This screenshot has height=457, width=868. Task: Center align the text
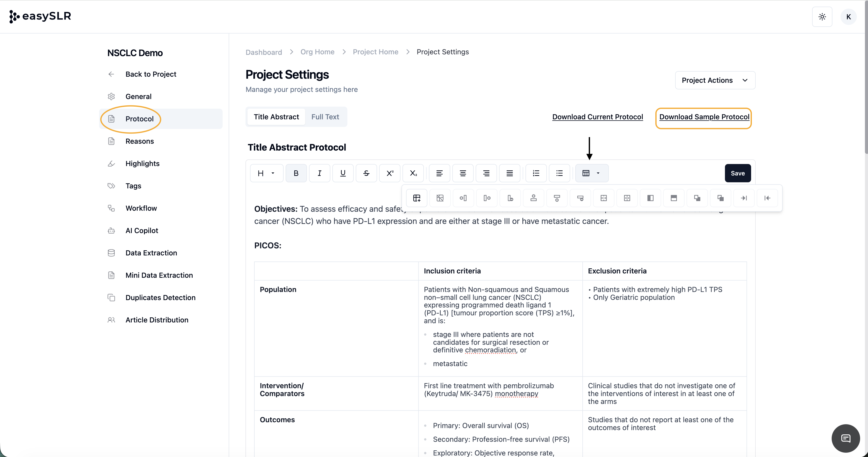coord(463,173)
